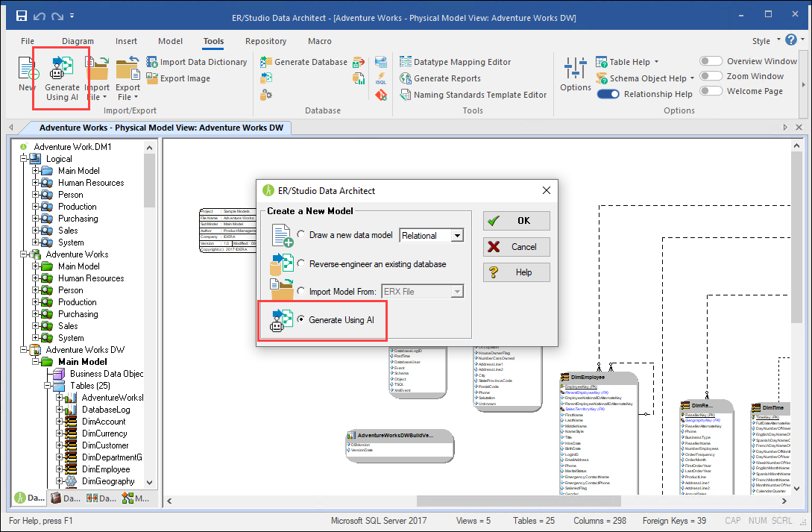Switch to the Model ribbon tab
812x532 pixels.
coord(170,41)
